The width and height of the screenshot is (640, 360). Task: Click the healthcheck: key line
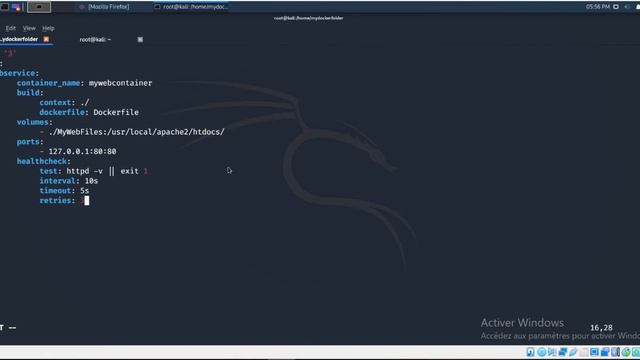(43, 161)
